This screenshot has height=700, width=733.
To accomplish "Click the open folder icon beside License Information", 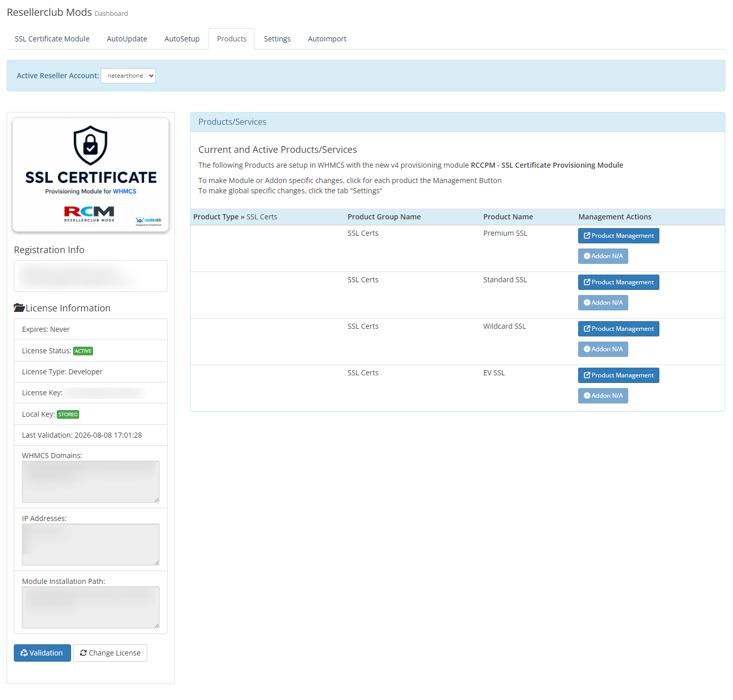I will [x=19, y=308].
